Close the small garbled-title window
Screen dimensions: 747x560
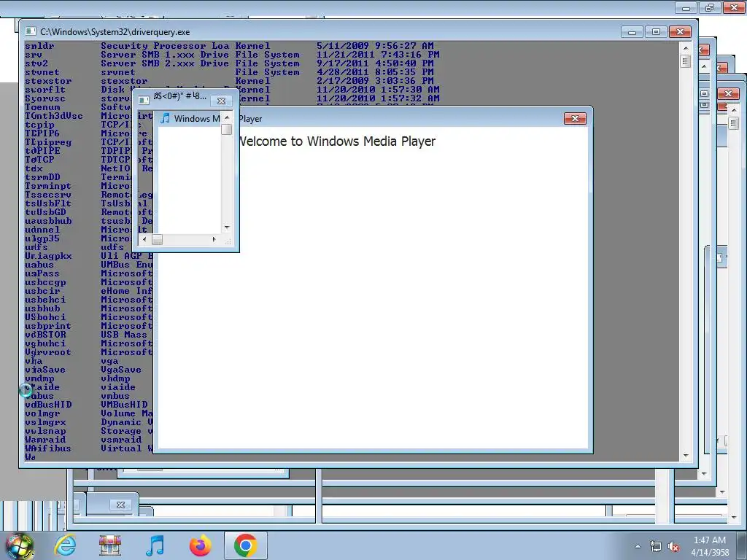[221, 101]
